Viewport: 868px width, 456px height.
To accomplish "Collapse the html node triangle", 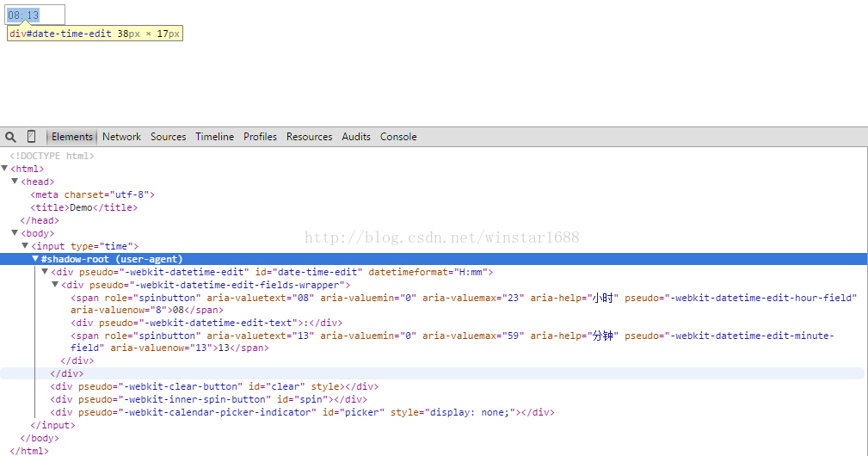I will tap(4, 169).
